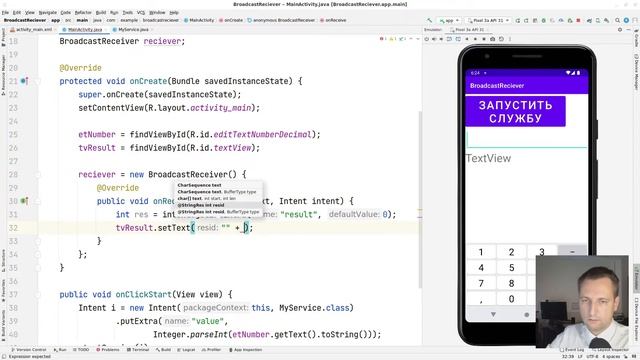Click the number input field in emulator

coord(527,139)
